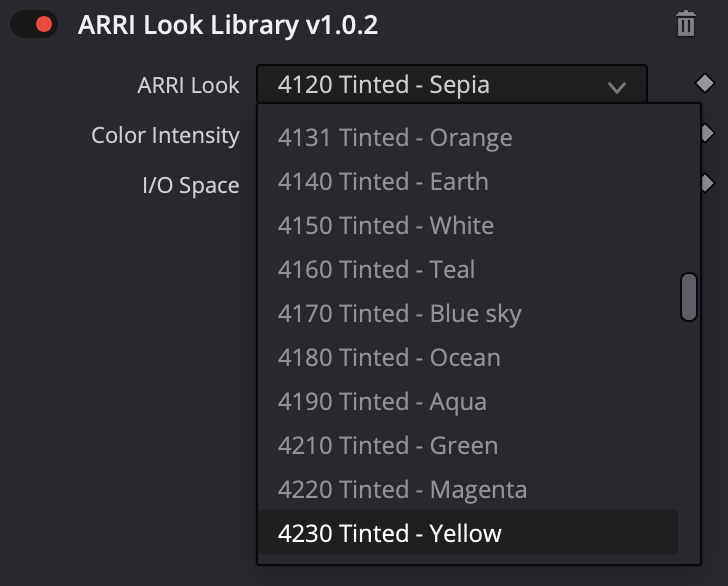The width and height of the screenshot is (728, 586).
Task: Pick 4150 Tinted - White look
Action: coord(468,226)
